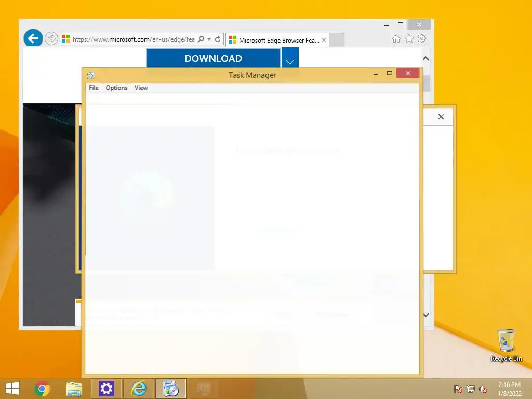The width and height of the screenshot is (532, 399).
Task: Open PC settings gear on taskbar
Action: pos(106,389)
